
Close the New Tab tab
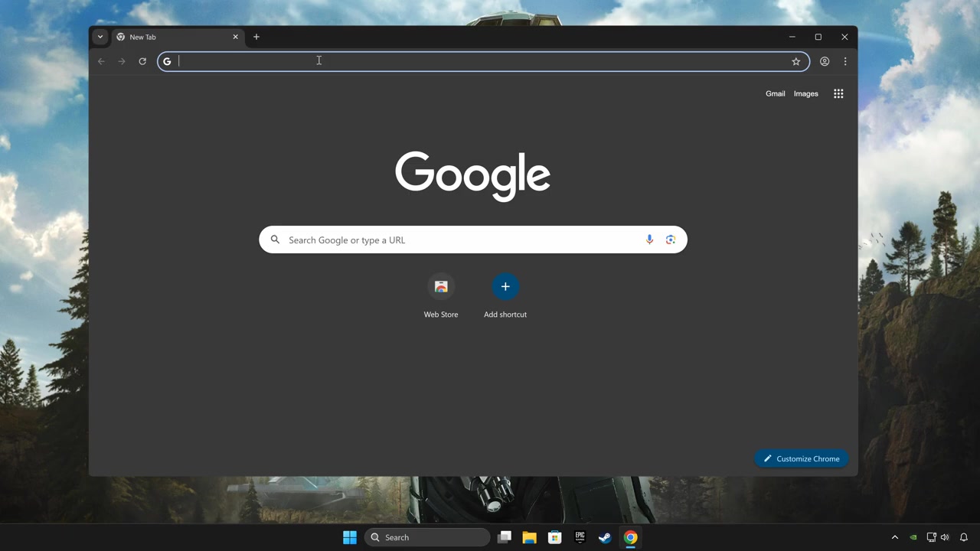click(x=235, y=37)
